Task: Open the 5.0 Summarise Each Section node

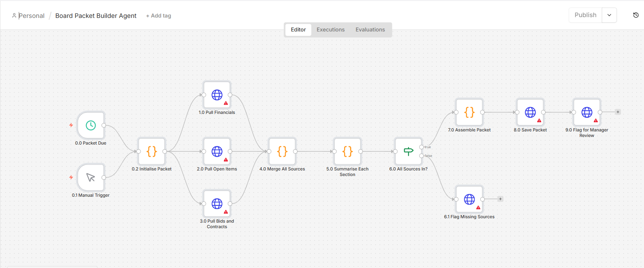Action: pyautogui.click(x=348, y=151)
